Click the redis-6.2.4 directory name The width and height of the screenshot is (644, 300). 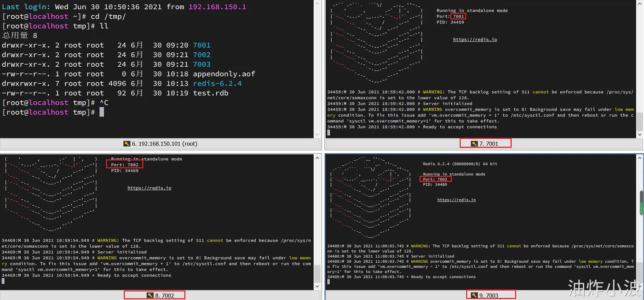tap(217, 84)
